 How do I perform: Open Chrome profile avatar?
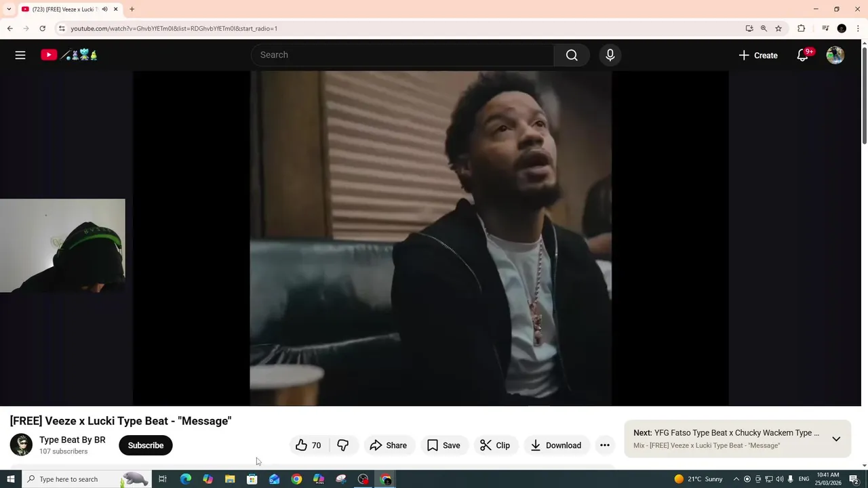pos(842,28)
